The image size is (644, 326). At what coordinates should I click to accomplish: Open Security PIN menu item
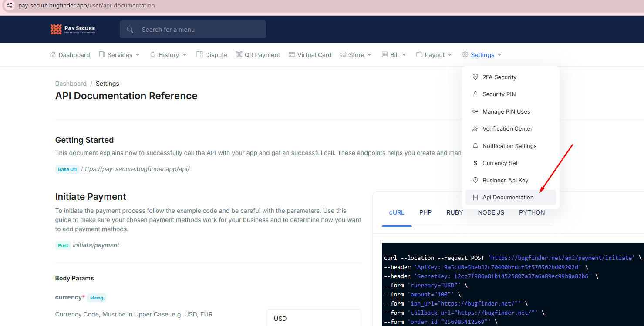[510, 94]
